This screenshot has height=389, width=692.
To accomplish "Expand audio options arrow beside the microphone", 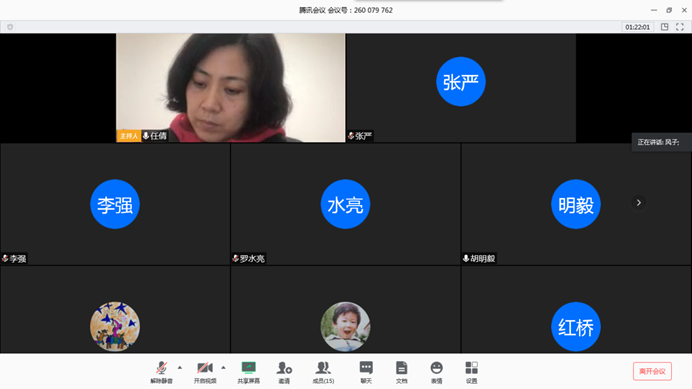I will (180, 367).
